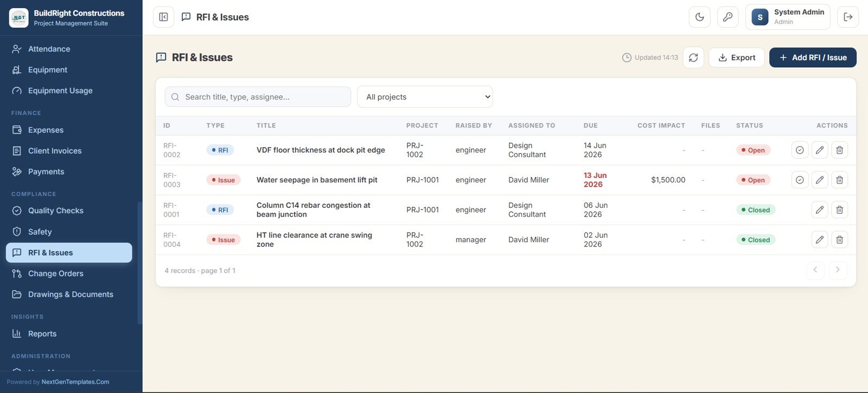868x393 pixels.
Task: Click the Updated 14:13 timestamp
Action: coord(650,58)
